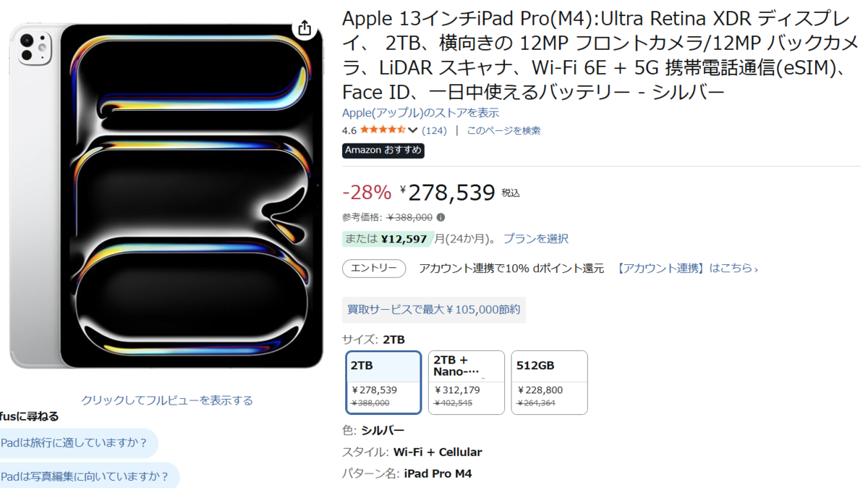
Task: Open the アカウント連携 はこちら link
Action: (x=687, y=269)
